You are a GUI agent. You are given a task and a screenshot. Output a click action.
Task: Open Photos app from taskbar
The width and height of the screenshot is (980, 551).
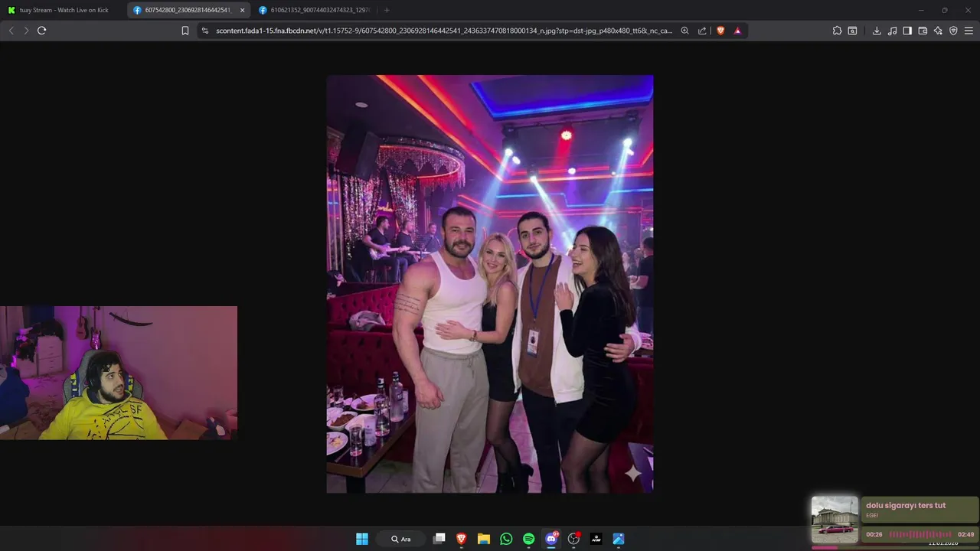point(619,539)
